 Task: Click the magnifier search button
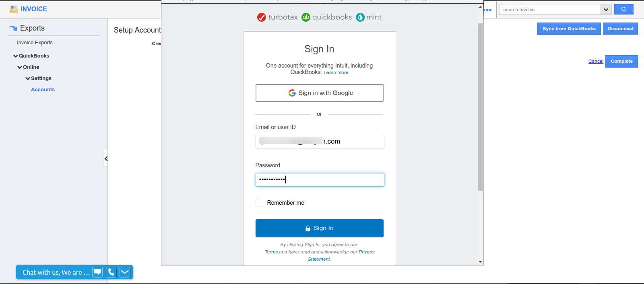(x=623, y=9)
